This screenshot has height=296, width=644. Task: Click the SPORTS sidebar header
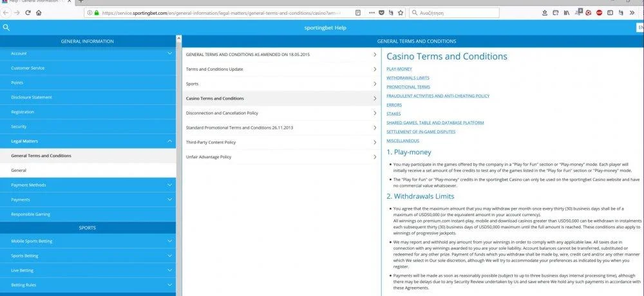click(x=88, y=228)
